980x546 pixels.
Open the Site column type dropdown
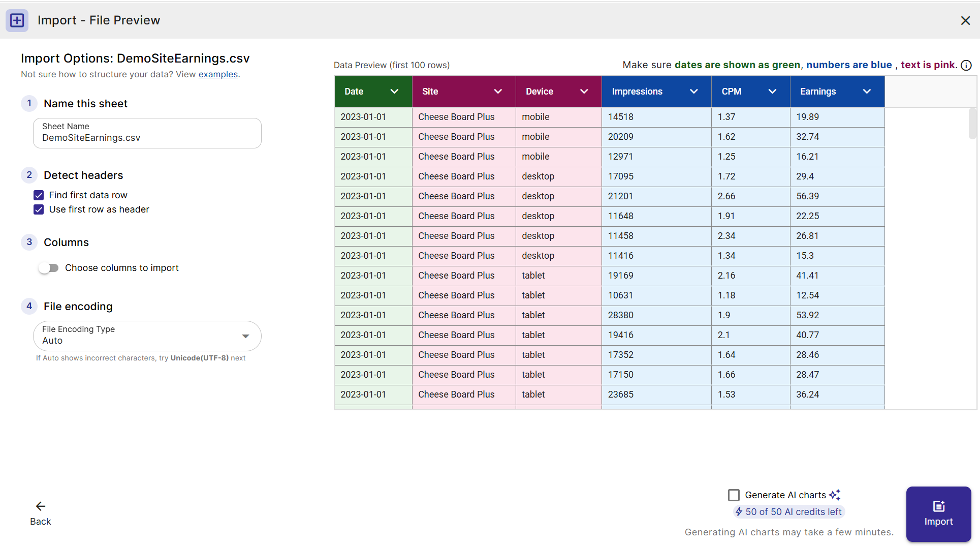click(498, 92)
